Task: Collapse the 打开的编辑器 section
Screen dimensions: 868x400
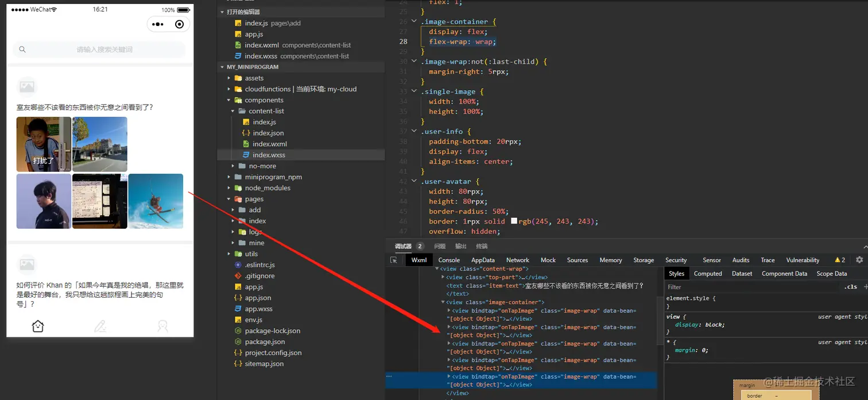Action: (x=222, y=12)
